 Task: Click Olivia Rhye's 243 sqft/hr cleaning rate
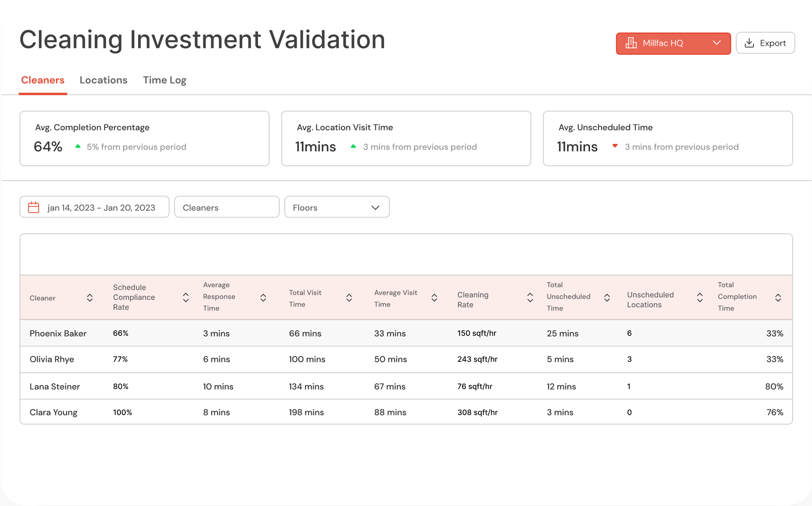pyautogui.click(x=477, y=359)
